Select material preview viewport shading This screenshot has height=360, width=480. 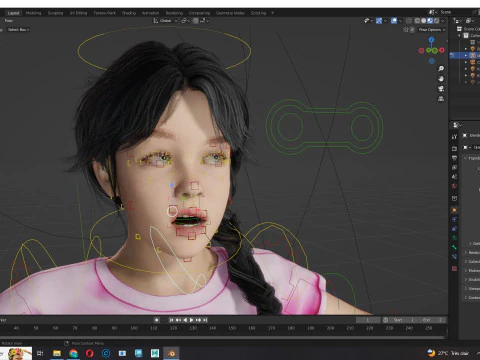430,21
